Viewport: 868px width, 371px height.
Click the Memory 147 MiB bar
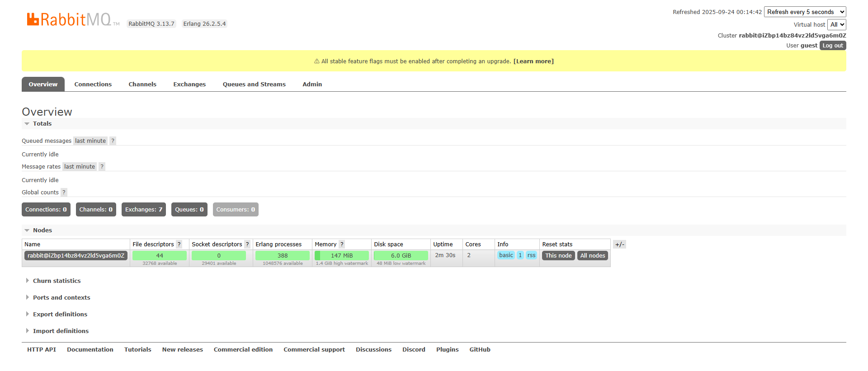point(342,256)
